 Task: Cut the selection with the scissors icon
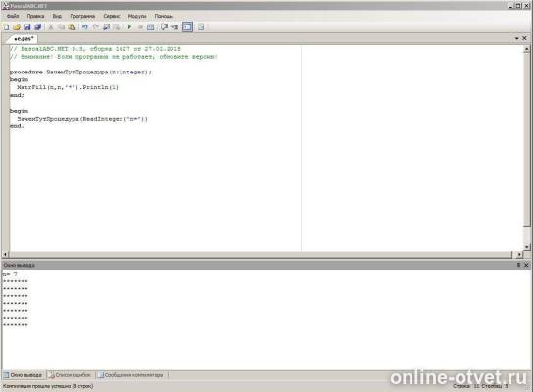tap(51, 27)
